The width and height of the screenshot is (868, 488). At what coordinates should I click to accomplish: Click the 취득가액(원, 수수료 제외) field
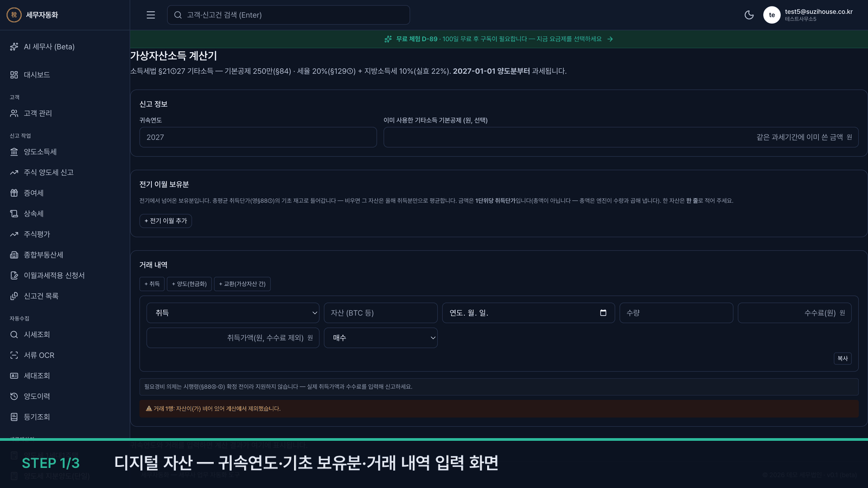point(233,338)
